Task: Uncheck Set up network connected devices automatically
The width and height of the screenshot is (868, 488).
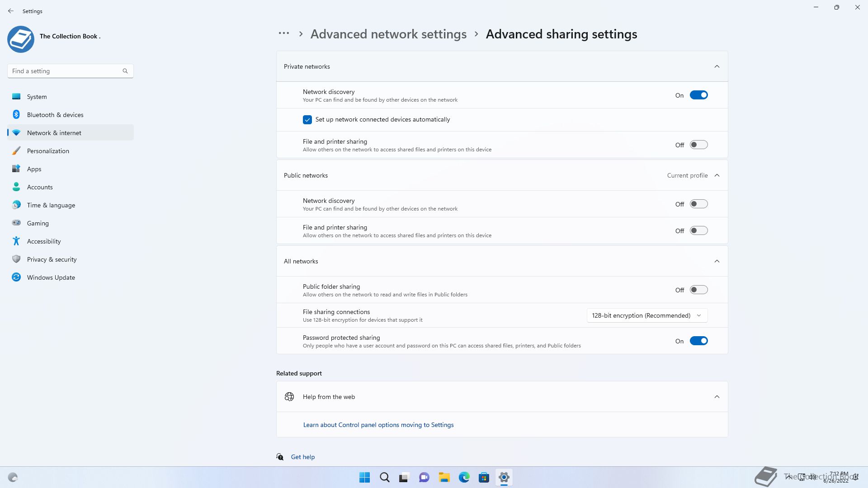Action: [x=307, y=120]
